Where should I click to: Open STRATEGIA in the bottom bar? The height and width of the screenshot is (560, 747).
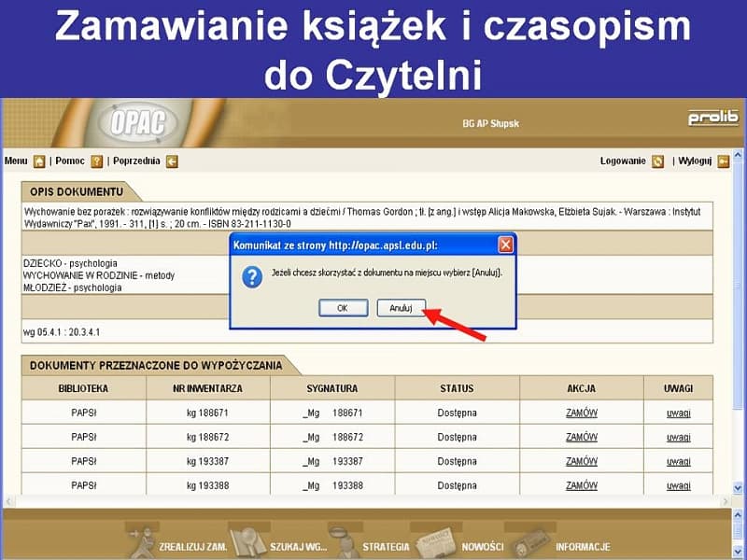[x=386, y=547]
